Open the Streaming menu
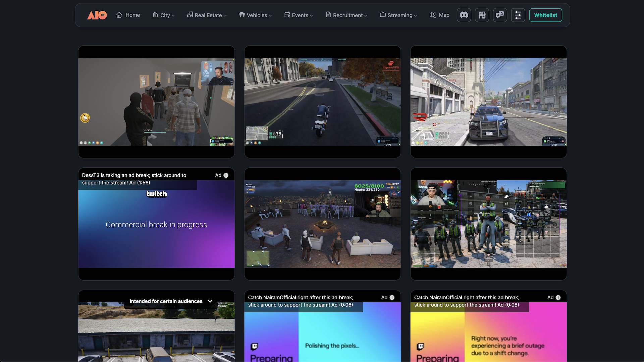 coord(398,15)
